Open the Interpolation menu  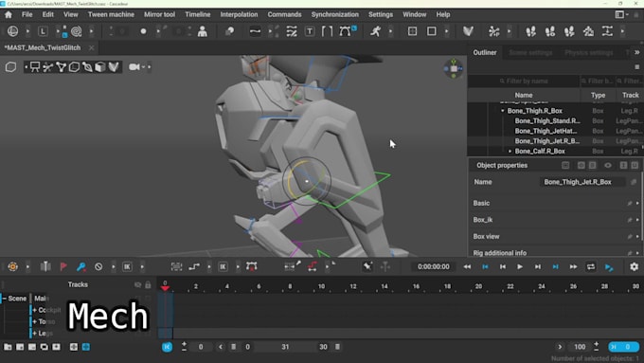tap(239, 14)
